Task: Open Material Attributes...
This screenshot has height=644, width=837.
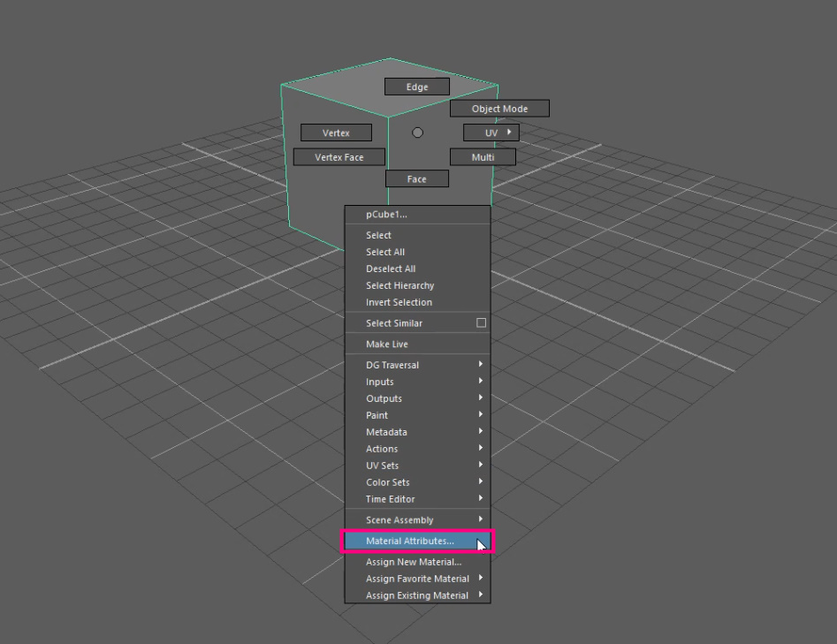Action: click(417, 541)
